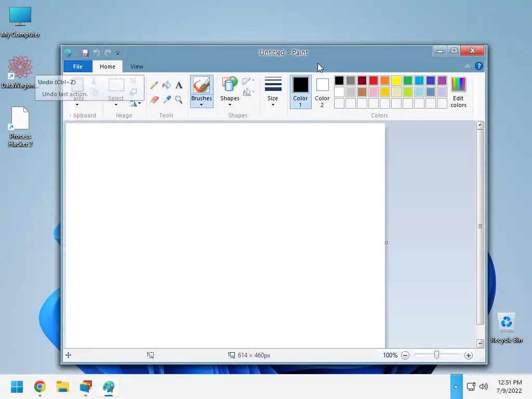
Task: Click the Windows Start button
Action: 17,387
